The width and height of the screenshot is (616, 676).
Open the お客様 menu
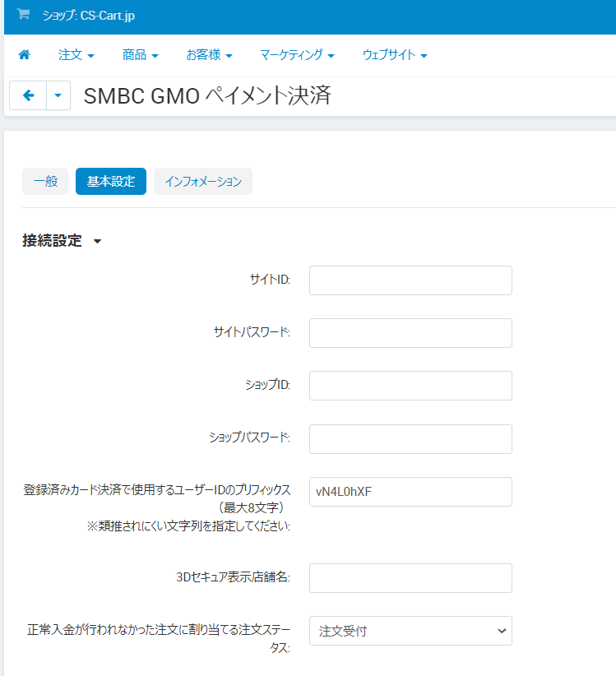[x=210, y=55]
